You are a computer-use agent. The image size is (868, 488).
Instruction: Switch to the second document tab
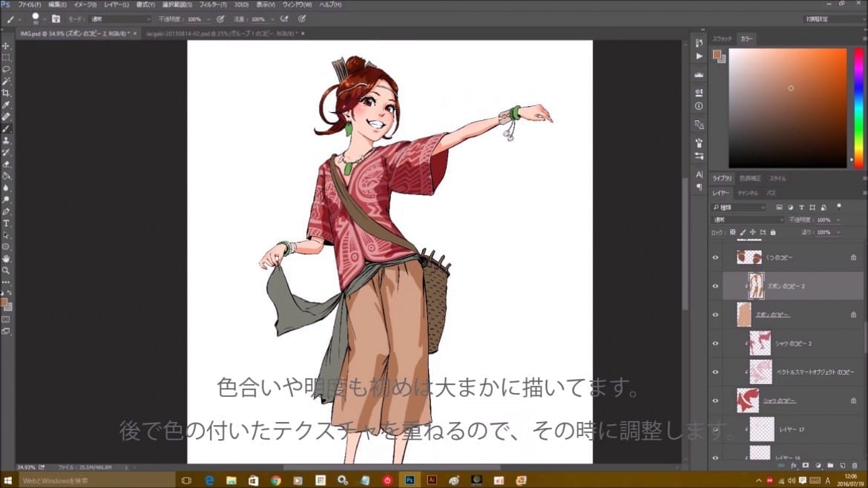tap(220, 33)
